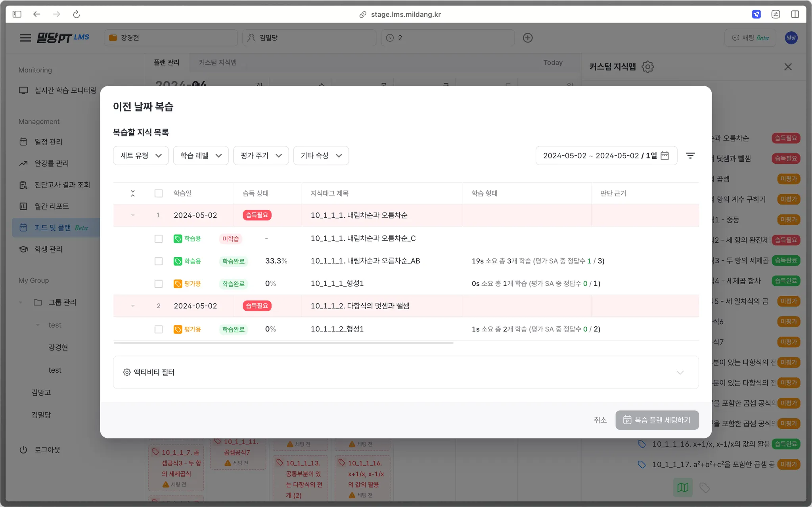
Task: Open the 세트 유형 dropdown filter
Action: [141, 155]
